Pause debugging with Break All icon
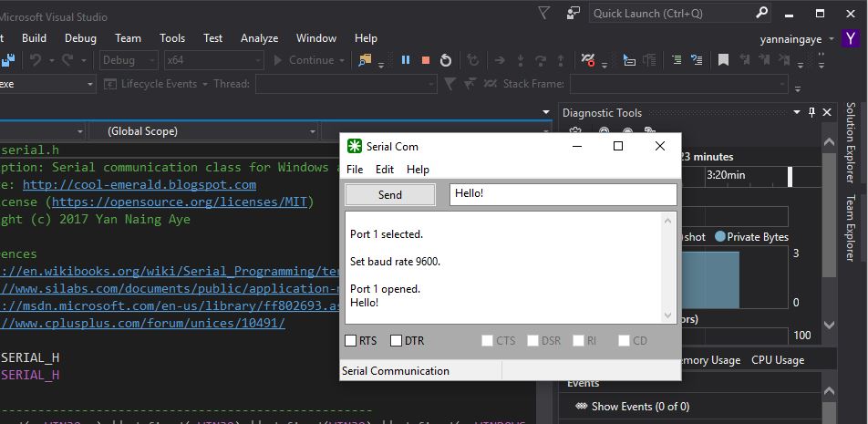This screenshot has width=868, height=424. pos(406,60)
